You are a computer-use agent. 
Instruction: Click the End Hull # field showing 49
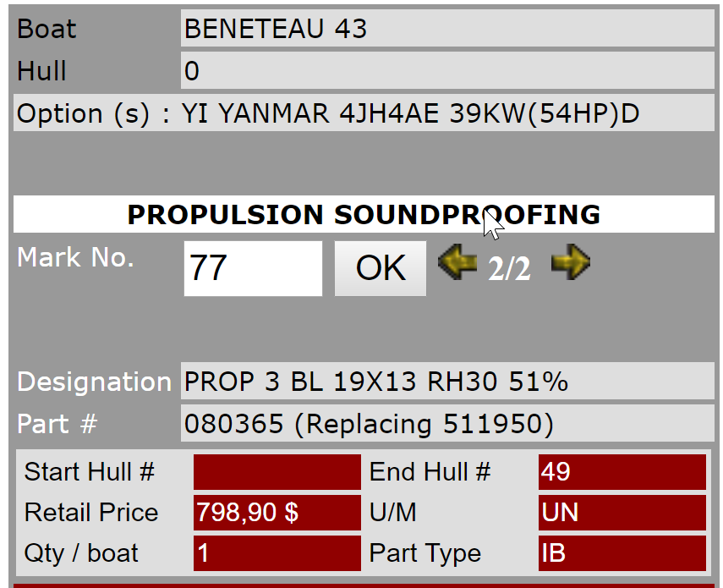[622, 472]
